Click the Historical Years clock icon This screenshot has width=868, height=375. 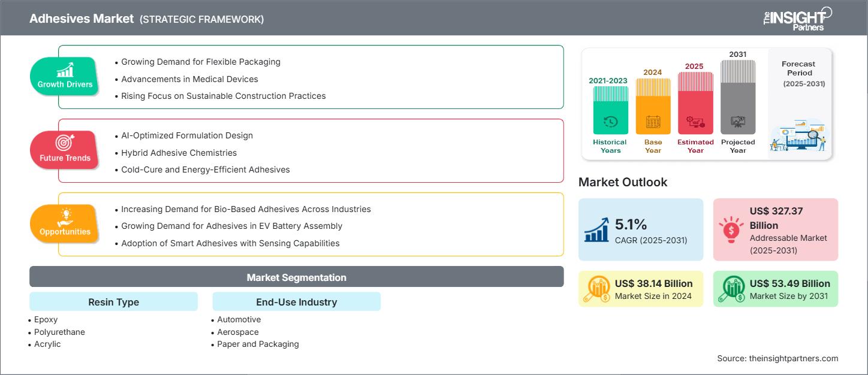pos(610,123)
